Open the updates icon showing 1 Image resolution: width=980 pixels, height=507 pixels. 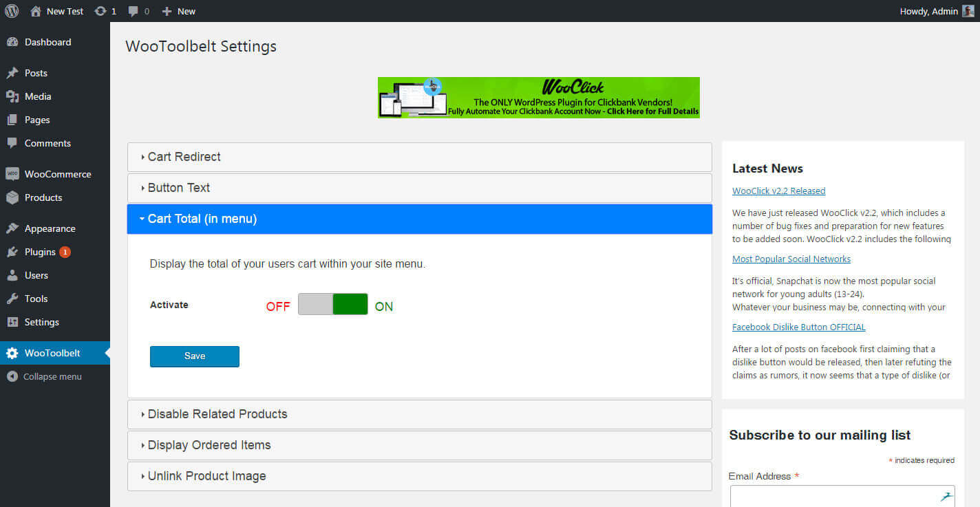(x=100, y=11)
